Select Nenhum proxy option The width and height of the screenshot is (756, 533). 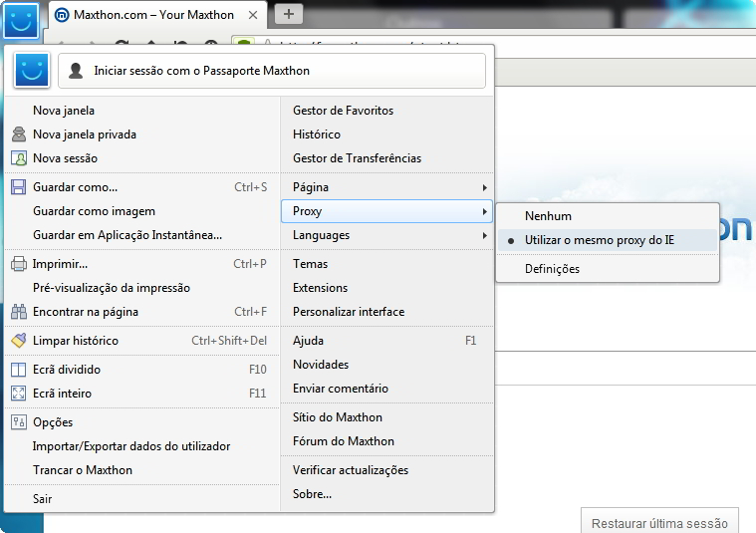pos(608,216)
